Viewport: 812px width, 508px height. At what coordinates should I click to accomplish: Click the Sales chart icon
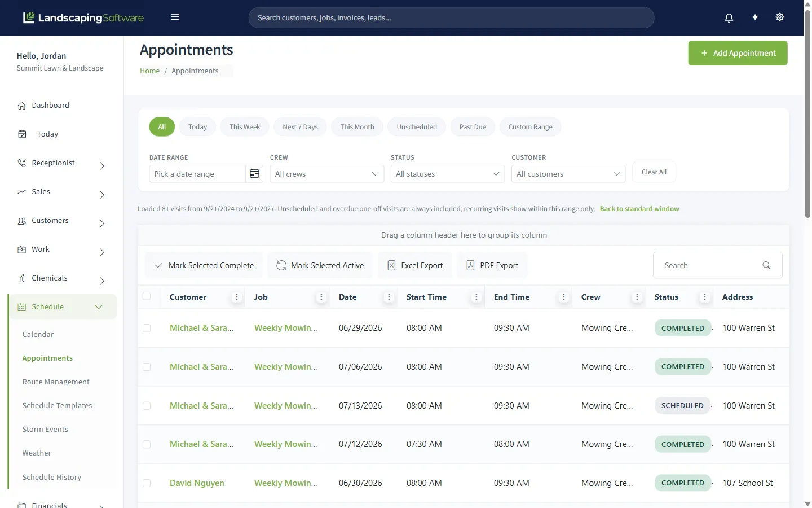pyautogui.click(x=22, y=191)
